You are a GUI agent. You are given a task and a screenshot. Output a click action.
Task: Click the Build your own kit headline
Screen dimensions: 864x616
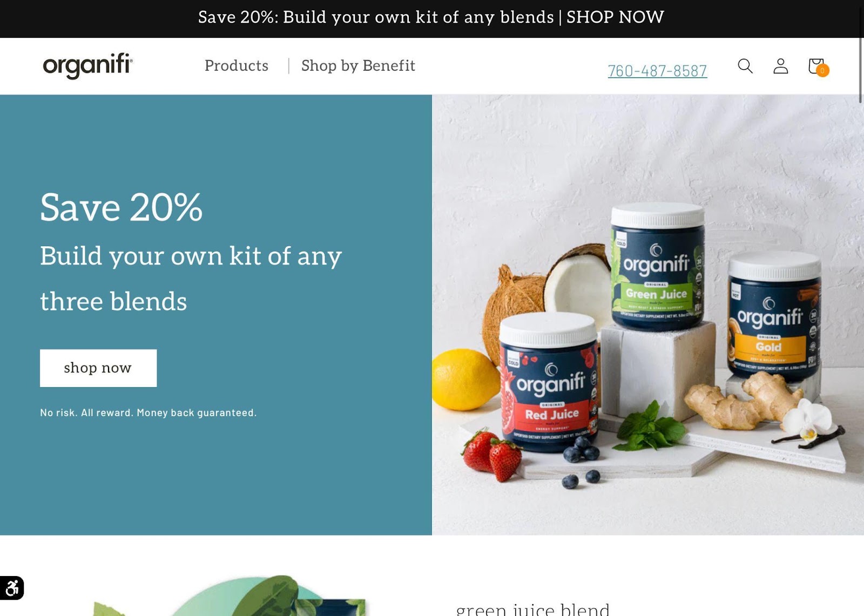191,279
